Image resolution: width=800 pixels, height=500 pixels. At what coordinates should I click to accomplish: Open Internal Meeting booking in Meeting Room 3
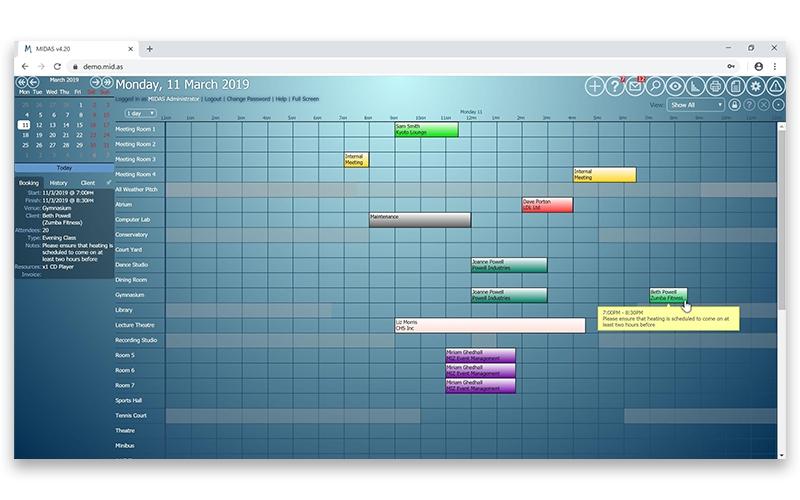356,160
